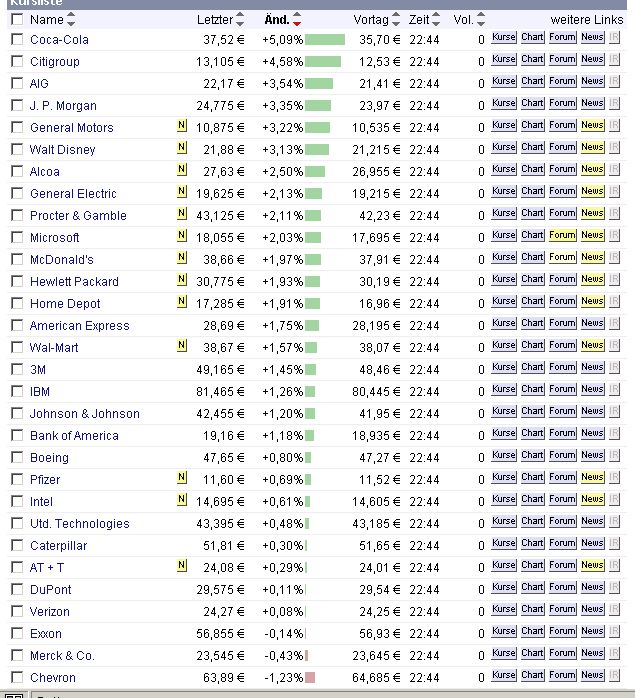Click the N icon for Hewlett Packard
The width and height of the screenshot is (635, 698).
tap(182, 280)
